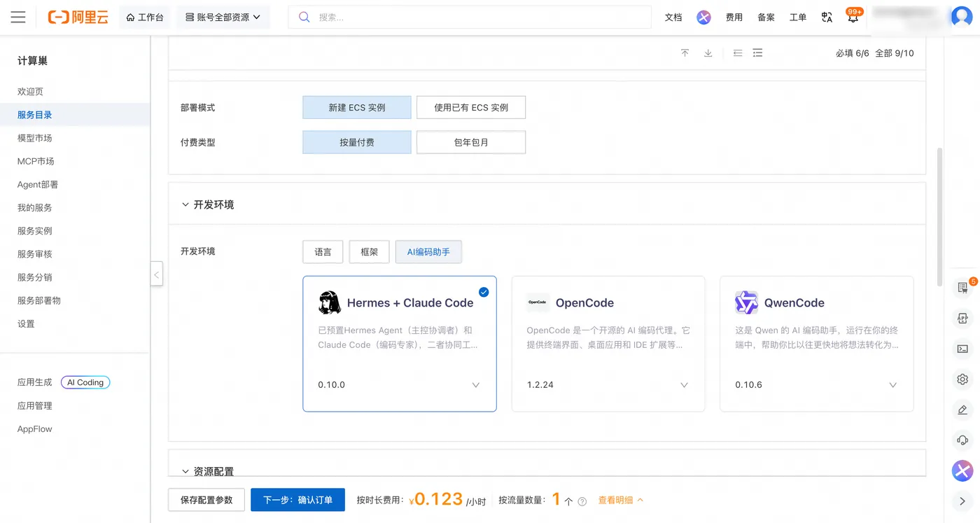Screen dimensions: 980x523
Task: Open the 文档 link in top bar
Action: click(x=673, y=18)
